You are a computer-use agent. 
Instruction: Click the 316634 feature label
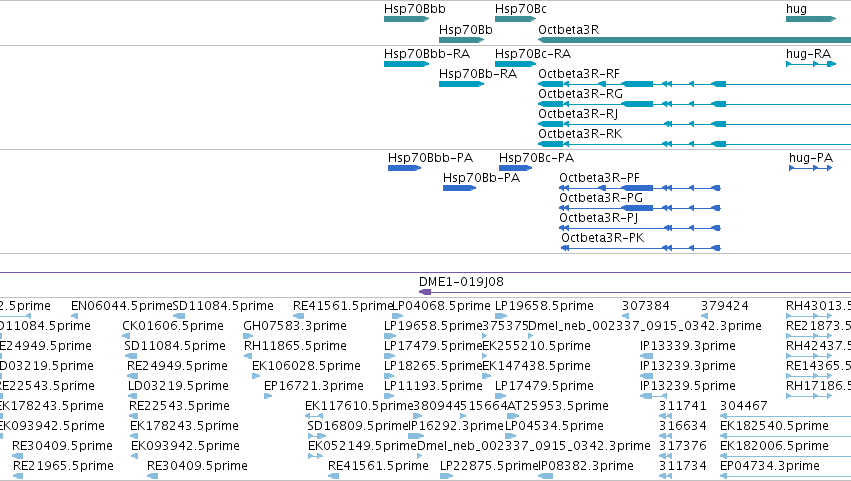coord(683,426)
